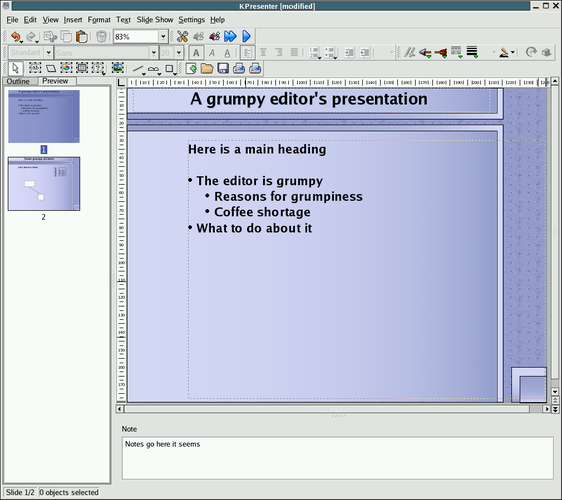The image size is (562, 500).
Task: Click the effect configuration icon with colored shapes
Action: 214,37
